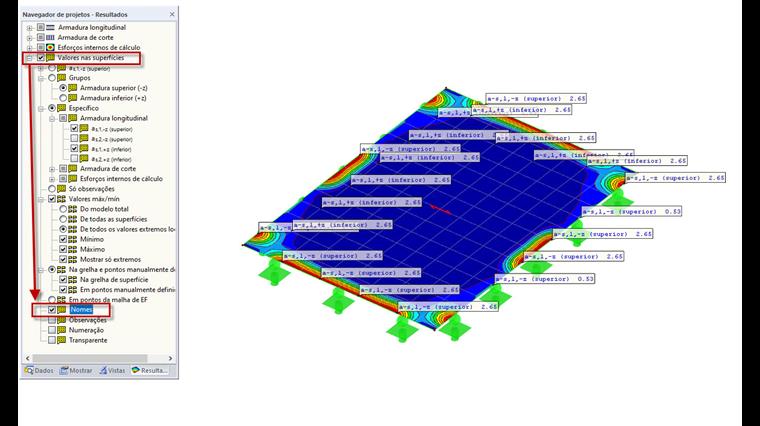Click the flag icon next to Específico
The height and width of the screenshot is (426, 760).
click(62, 108)
